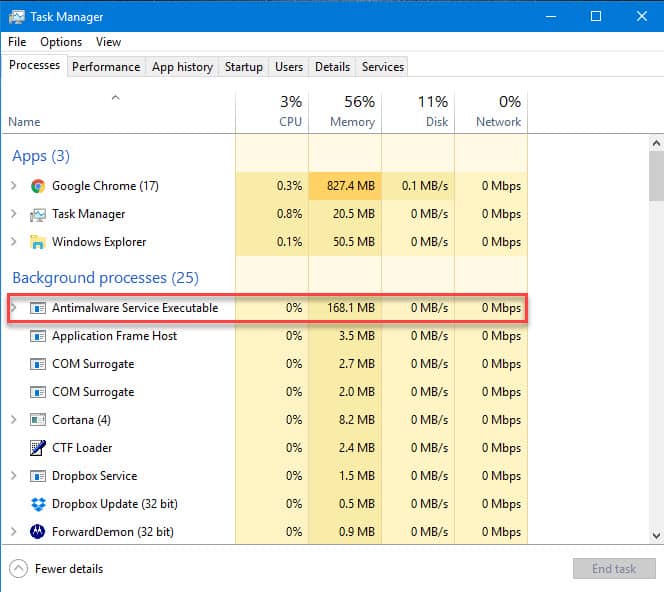Expand the Windows Explorer row
664x592 pixels.
coord(14,242)
